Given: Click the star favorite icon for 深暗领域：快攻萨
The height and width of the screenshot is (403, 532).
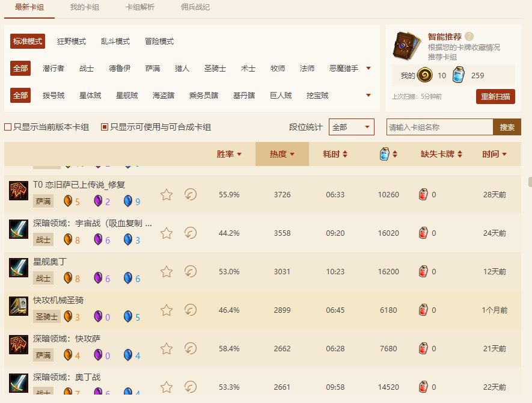Looking at the screenshot, I should coord(167,348).
